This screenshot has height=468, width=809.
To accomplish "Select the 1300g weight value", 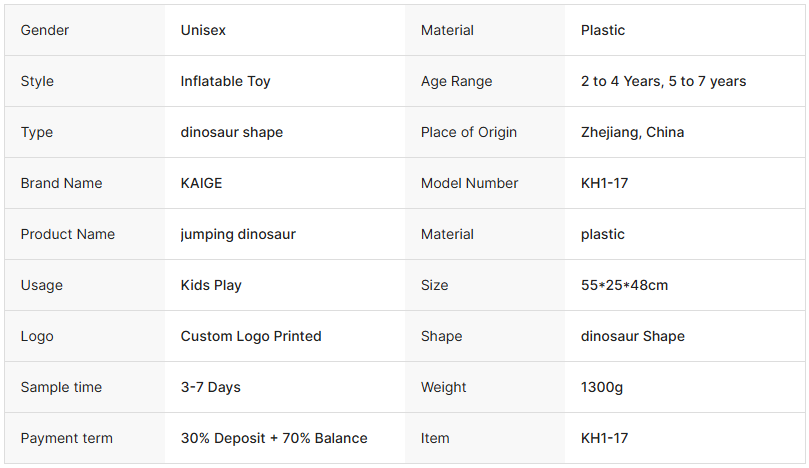I will [x=601, y=387].
